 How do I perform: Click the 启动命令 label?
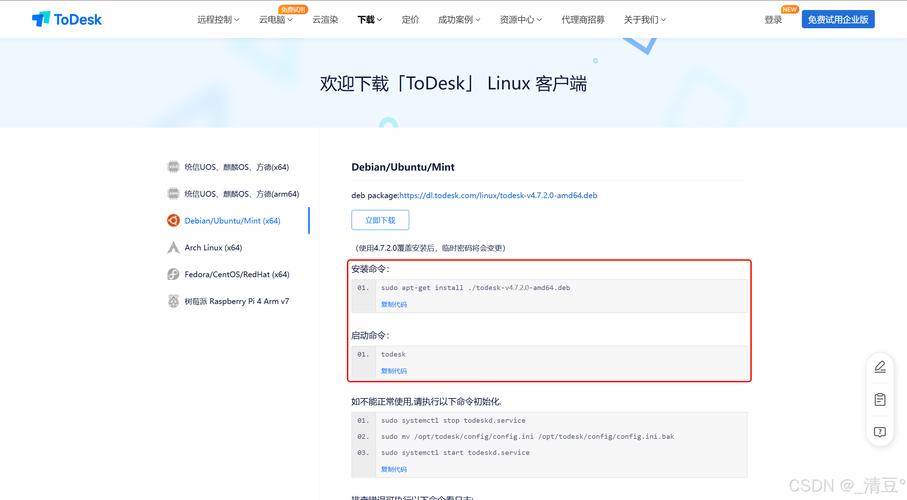point(371,336)
